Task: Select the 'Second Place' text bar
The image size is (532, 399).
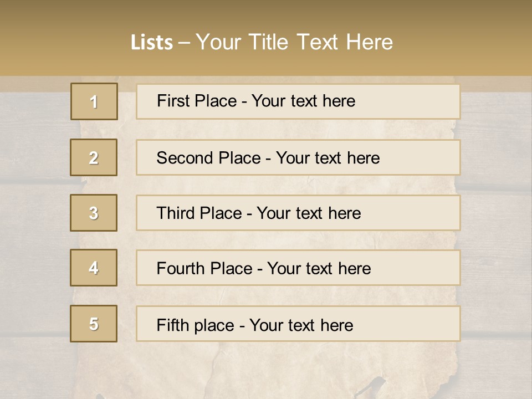Action: (x=298, y=157)
